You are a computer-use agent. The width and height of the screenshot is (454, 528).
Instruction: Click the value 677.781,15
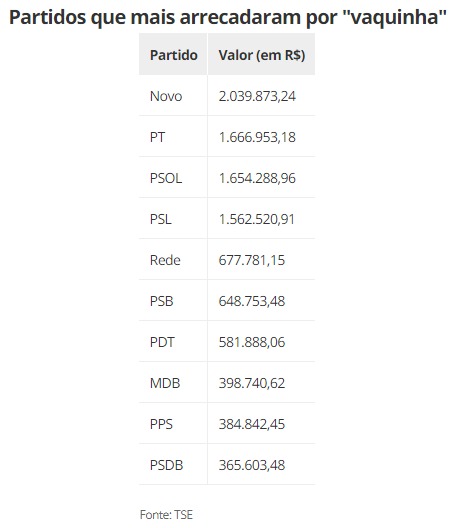[252, 260]
